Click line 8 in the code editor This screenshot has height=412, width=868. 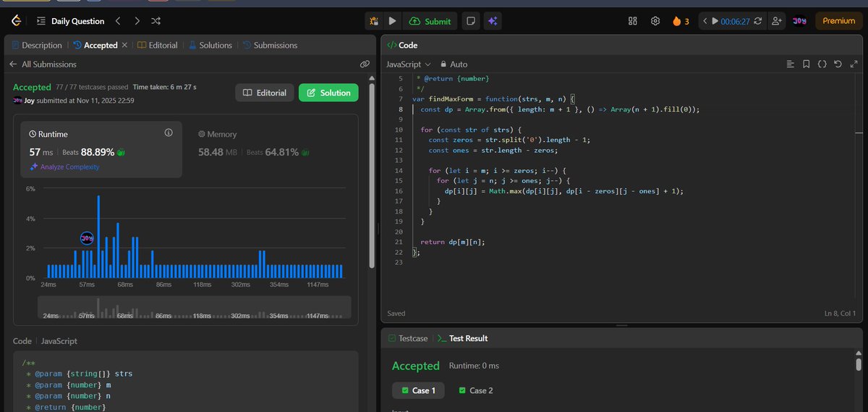coord(561,109)
